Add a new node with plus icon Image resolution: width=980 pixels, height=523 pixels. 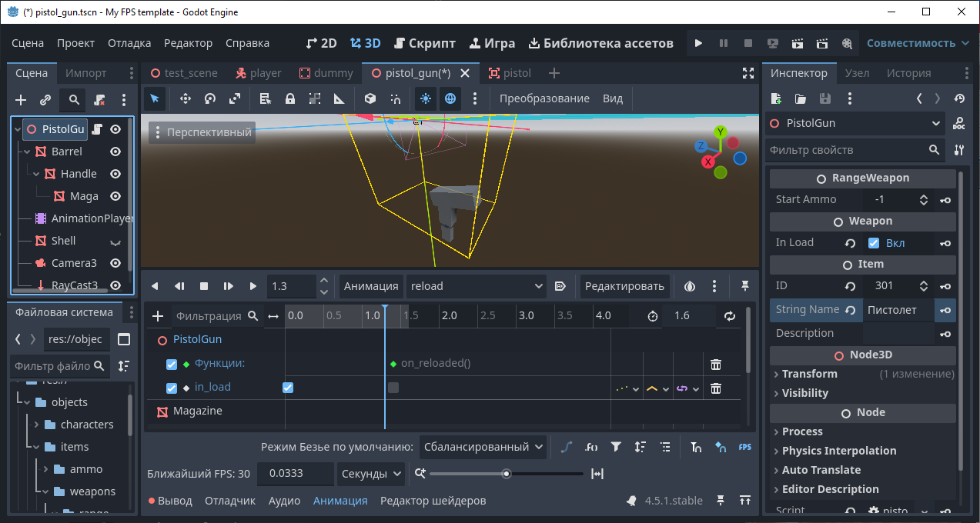point(21,100)
